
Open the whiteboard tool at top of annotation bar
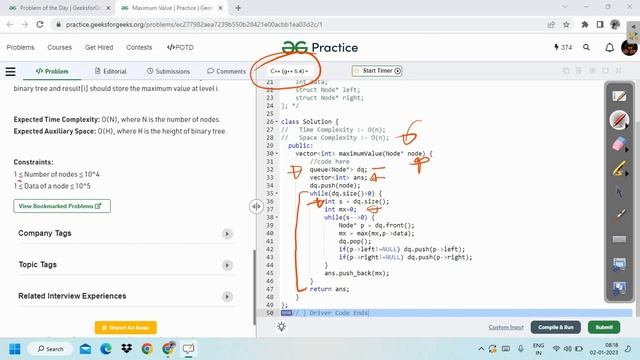coord(619,96)
